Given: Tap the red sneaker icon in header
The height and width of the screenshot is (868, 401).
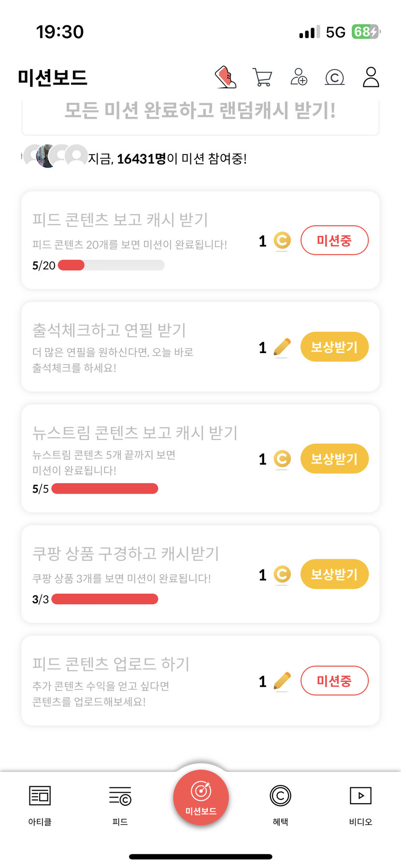Looking at the screenshot, I should (x=226, y=77).
